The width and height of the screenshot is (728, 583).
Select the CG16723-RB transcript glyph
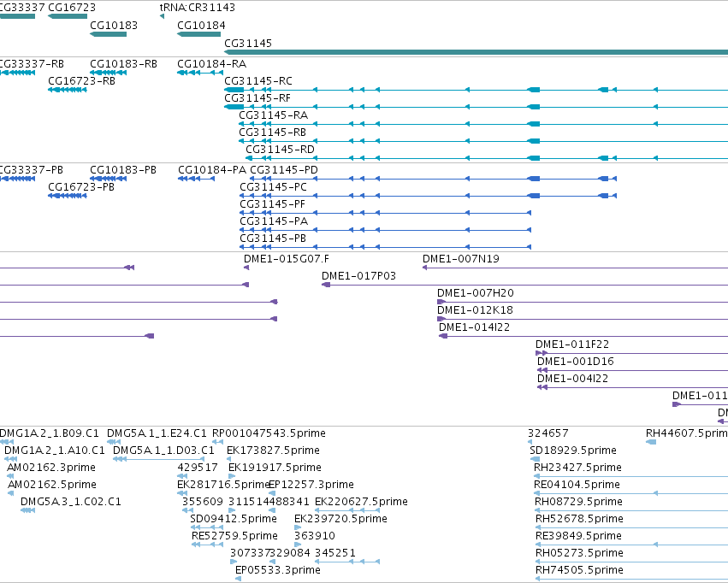coord(68,90)
